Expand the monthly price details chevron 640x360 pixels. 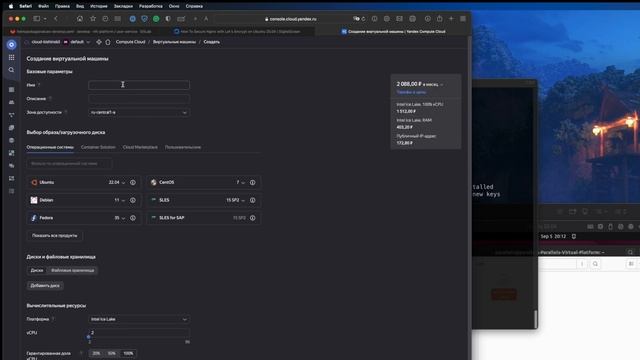click(x=442, y=84)
